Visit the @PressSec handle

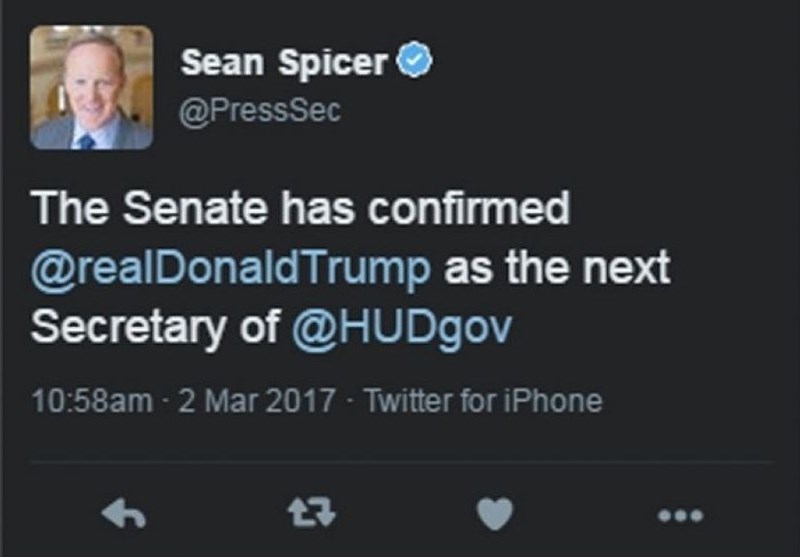coord(260,110)
